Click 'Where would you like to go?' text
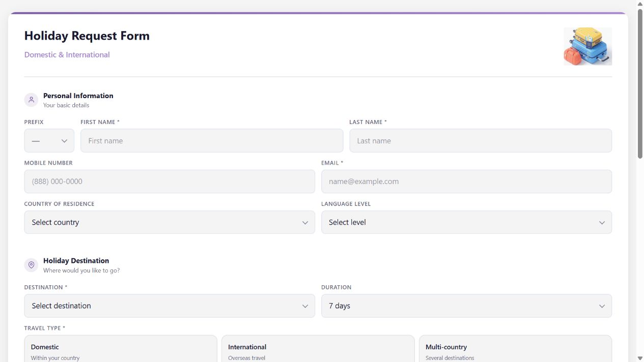The image size is (644, 362). pyautogui.click(x=81, y=270)
